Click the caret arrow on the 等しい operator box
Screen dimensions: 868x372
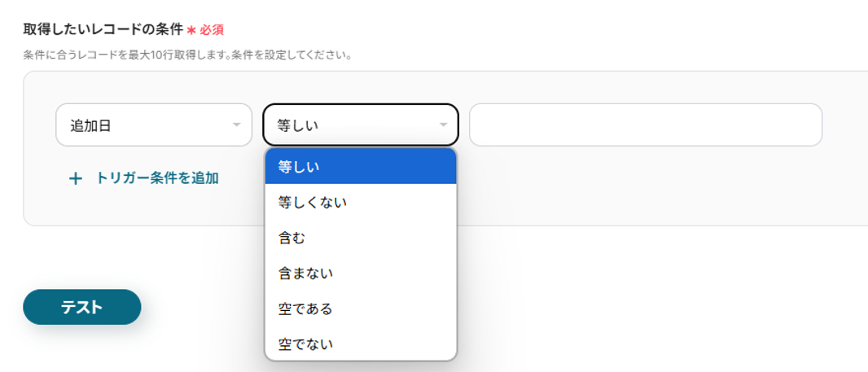click(444, 125)
